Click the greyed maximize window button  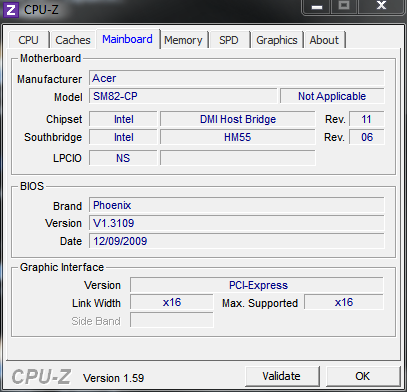tap(344, 6)
